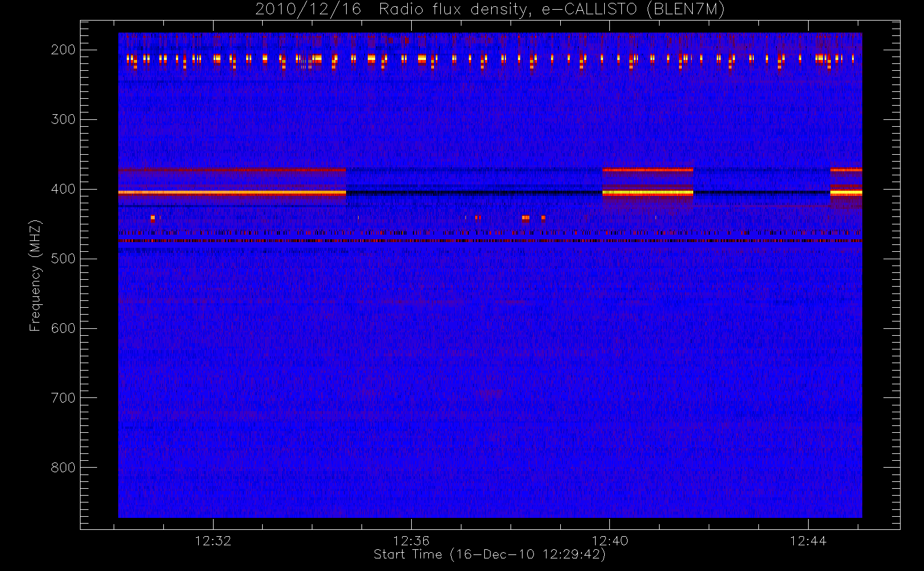Click the "Frequency (MHZ)" y-axis label
Viewport: 924px width, 571px height.
tap(35, 275)
